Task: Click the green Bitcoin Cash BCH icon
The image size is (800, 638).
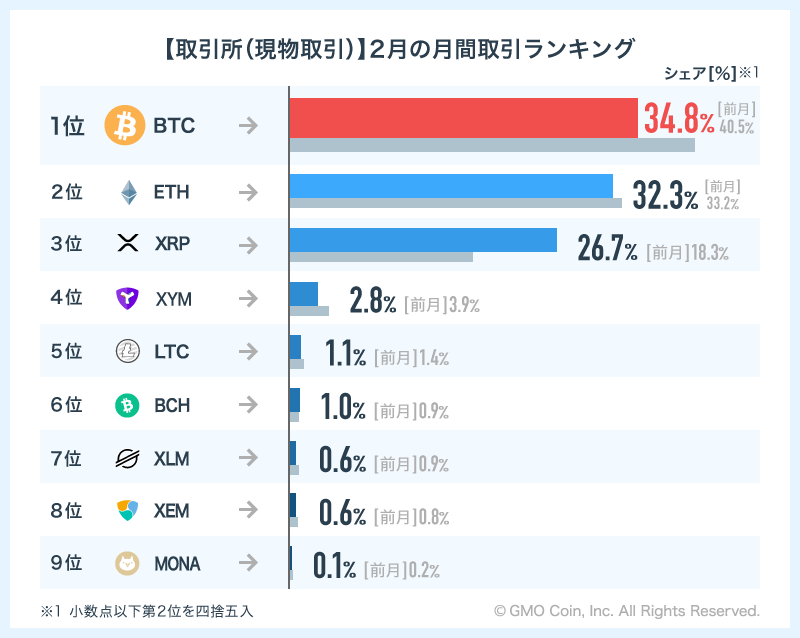Action: click(x=127, y=405)
